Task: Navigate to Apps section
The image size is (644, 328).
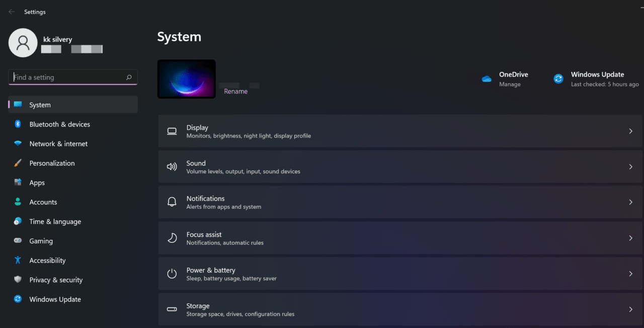Action: (x=73, y=182)
